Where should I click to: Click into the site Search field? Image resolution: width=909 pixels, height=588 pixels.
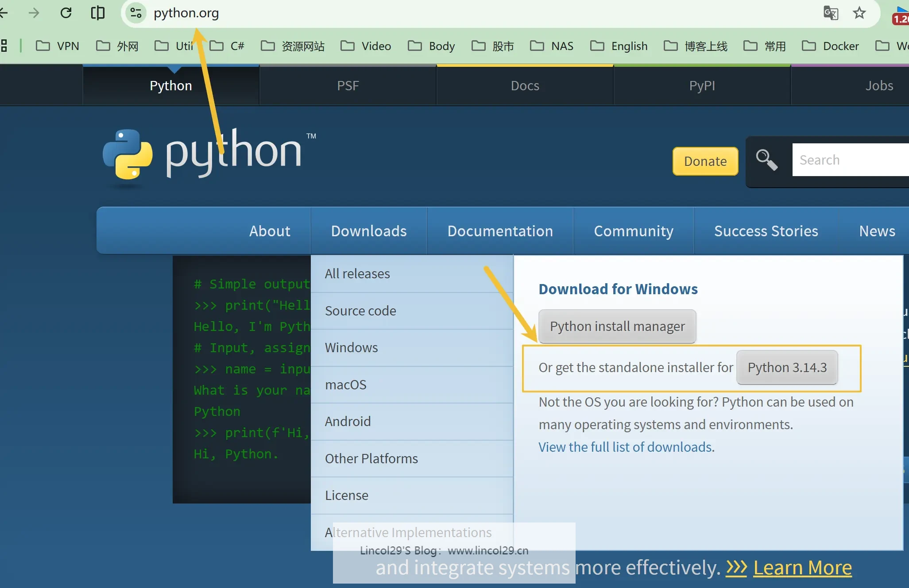pos(850,160)
